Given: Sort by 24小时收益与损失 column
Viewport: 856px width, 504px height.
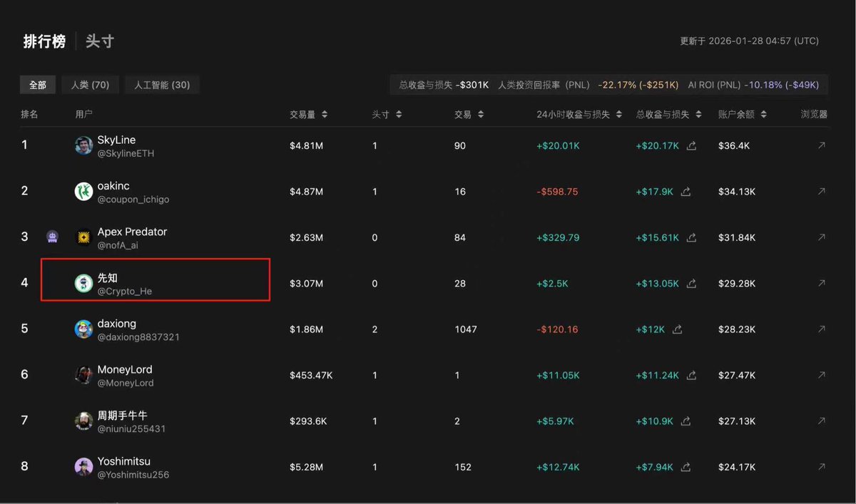Looking at the screenshot, I should [x=579, y=114].
